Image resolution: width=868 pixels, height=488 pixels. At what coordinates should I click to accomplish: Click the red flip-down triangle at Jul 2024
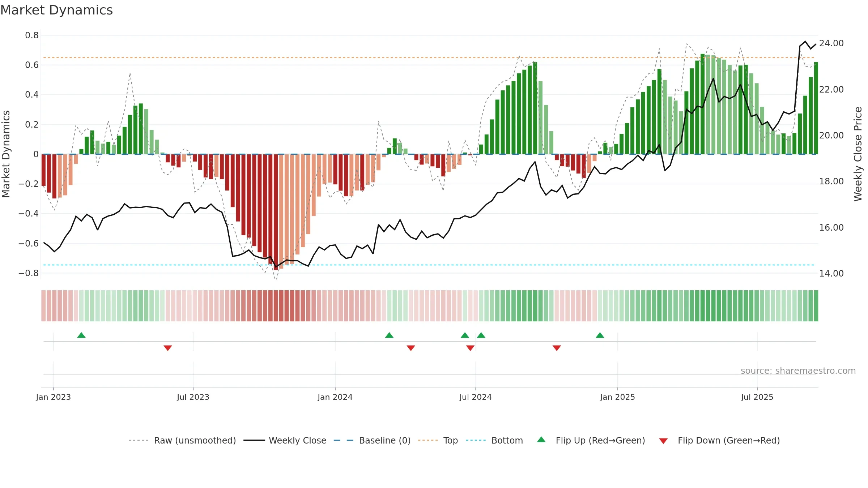[470, 348]
